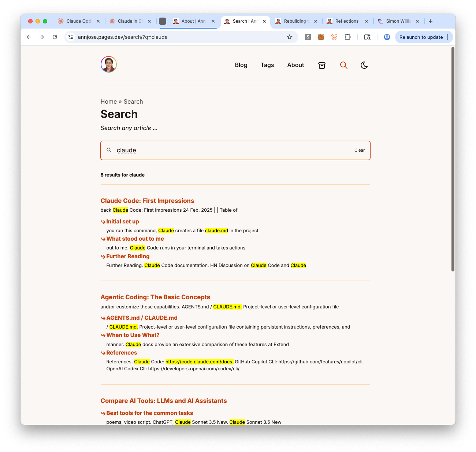Reload the current page

click(x=55, y=37)
